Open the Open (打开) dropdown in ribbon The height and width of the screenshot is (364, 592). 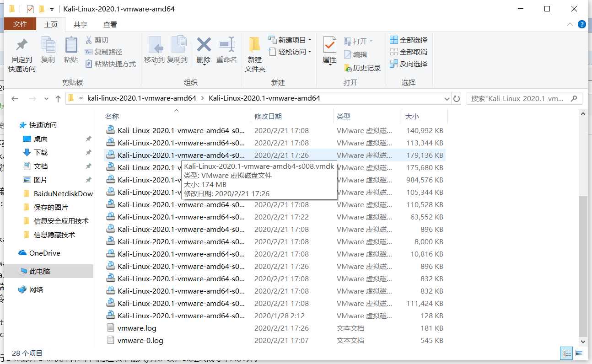tap(371, 41)
